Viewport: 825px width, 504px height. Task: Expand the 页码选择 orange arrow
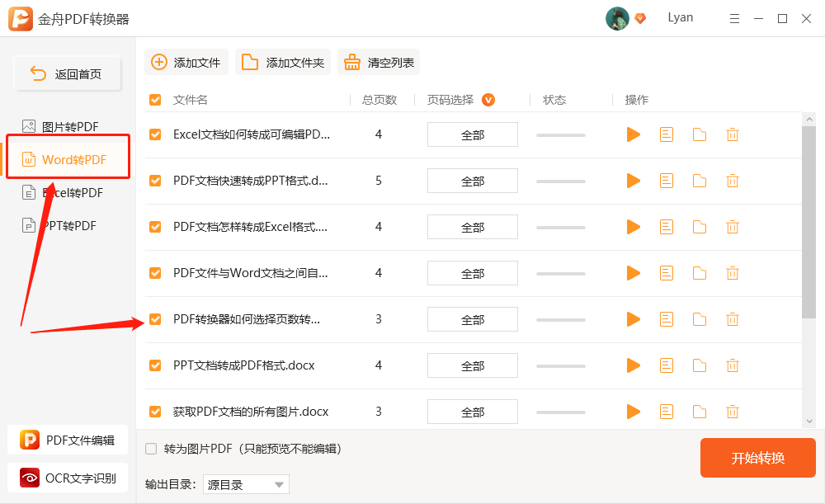coord(488,100)
